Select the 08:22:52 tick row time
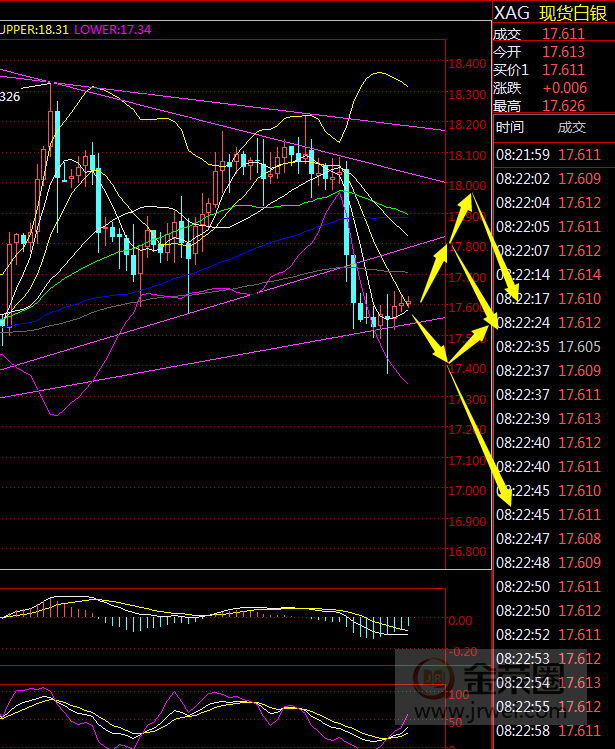This screenshot has width=615, height=749. click(523, 635)
